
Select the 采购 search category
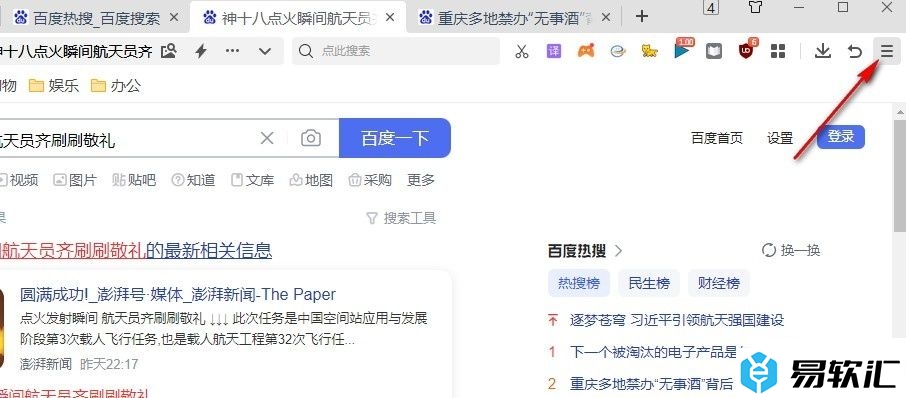[370, 180]
